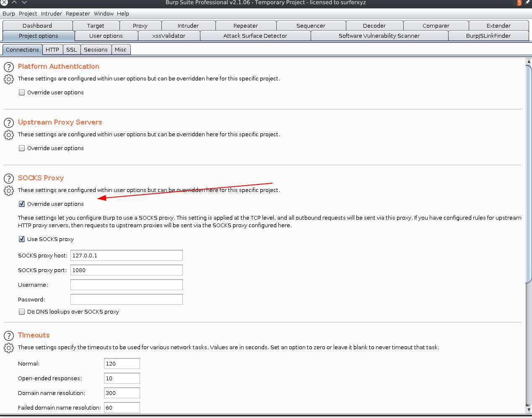532x418 pixels.
Task: Open the BurpJSLinkFinder tab
Action: (488, 36)
